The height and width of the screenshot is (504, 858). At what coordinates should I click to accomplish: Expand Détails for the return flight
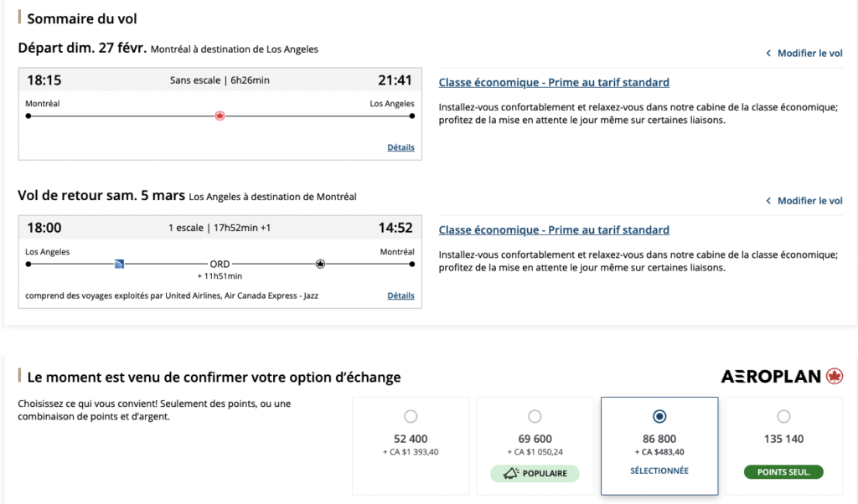tap(401, 296)
